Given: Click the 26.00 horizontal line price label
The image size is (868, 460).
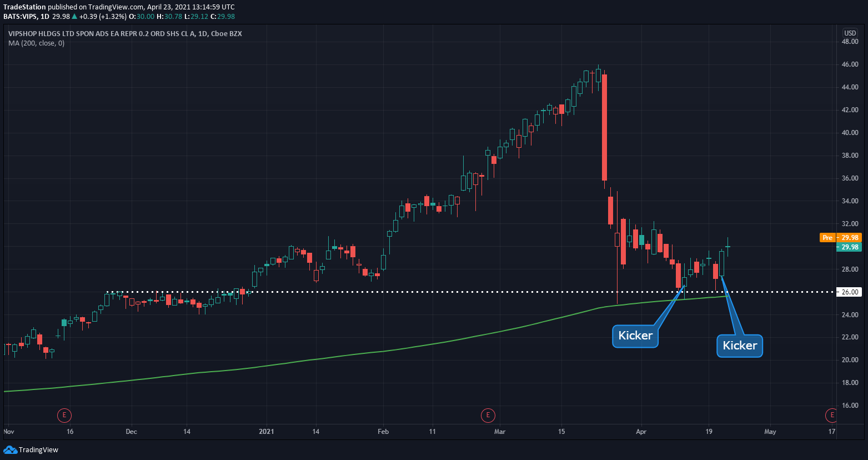Looking at the screenshot, I should coord(849,292).
